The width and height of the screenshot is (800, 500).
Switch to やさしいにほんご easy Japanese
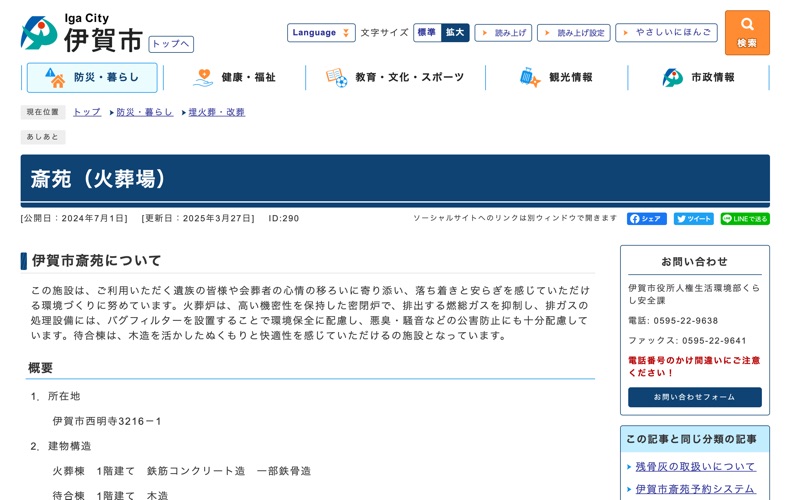(666, 33)
